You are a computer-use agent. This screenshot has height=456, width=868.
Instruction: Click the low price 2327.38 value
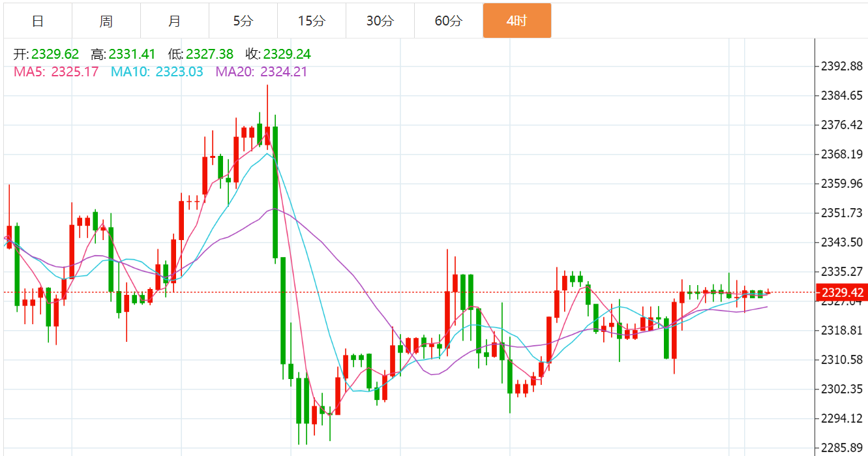pyautogui.click(x=210, y=54)
